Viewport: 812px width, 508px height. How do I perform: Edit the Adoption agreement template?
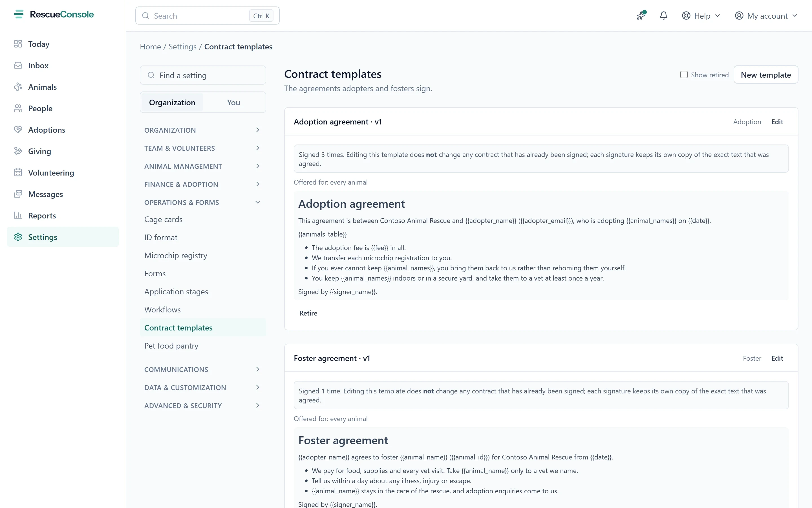(777, 122)
